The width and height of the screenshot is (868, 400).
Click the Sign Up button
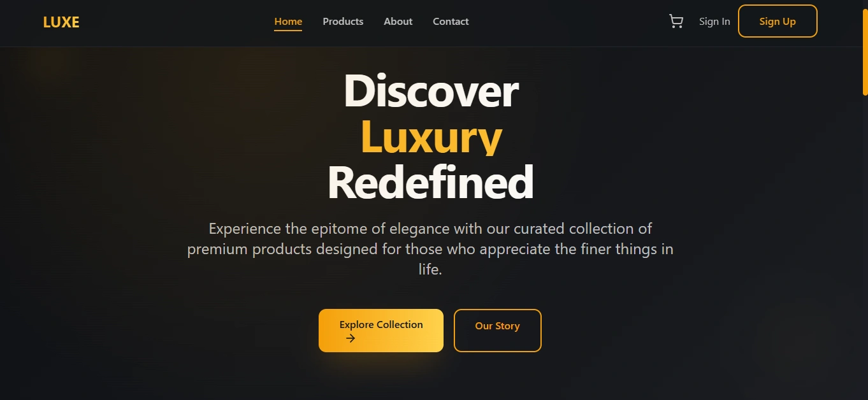pyautogui.click(x=778, y=21)
